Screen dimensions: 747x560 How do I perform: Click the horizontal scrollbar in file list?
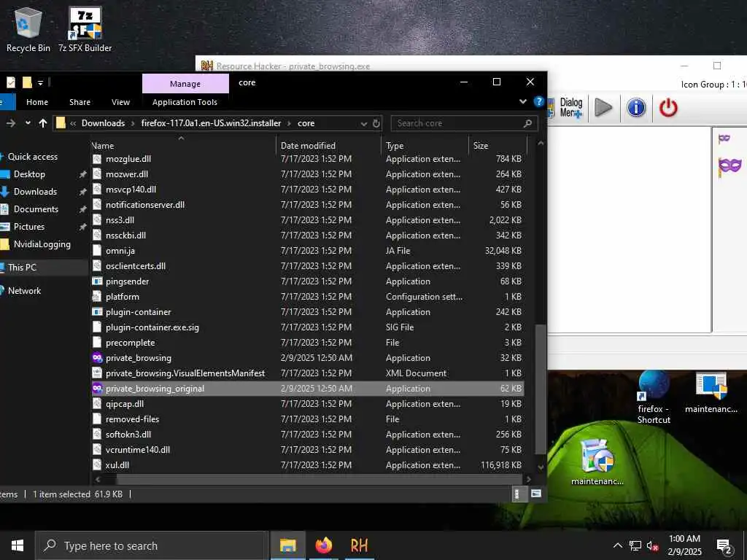click(x=321, y=479)
